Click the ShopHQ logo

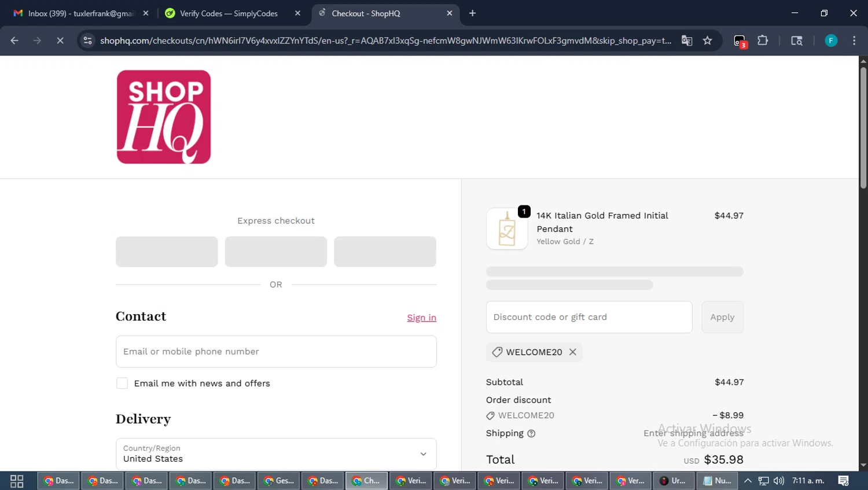[164, 117]
